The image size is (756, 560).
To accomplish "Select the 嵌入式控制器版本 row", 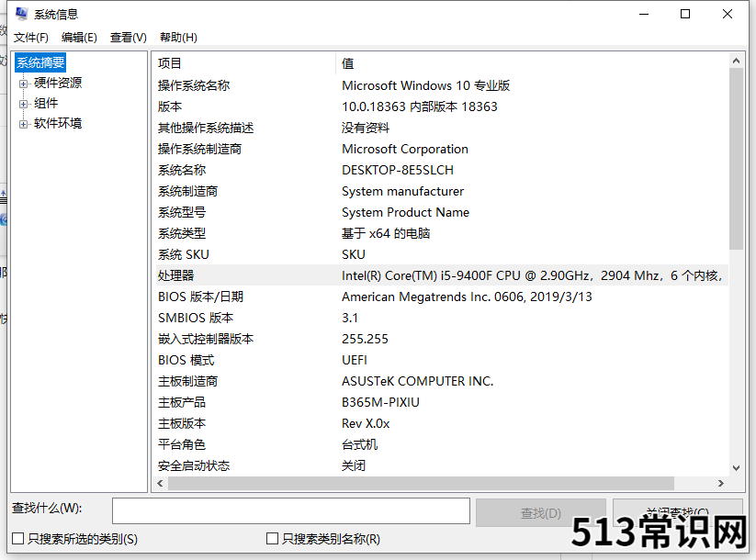I will click(x=442, y=340).
